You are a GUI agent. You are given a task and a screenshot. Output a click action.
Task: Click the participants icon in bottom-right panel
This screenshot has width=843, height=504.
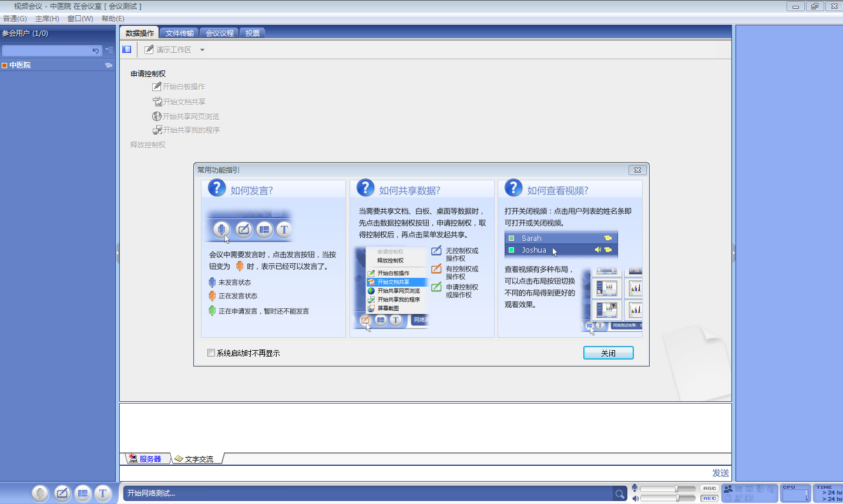pos(728,489)
